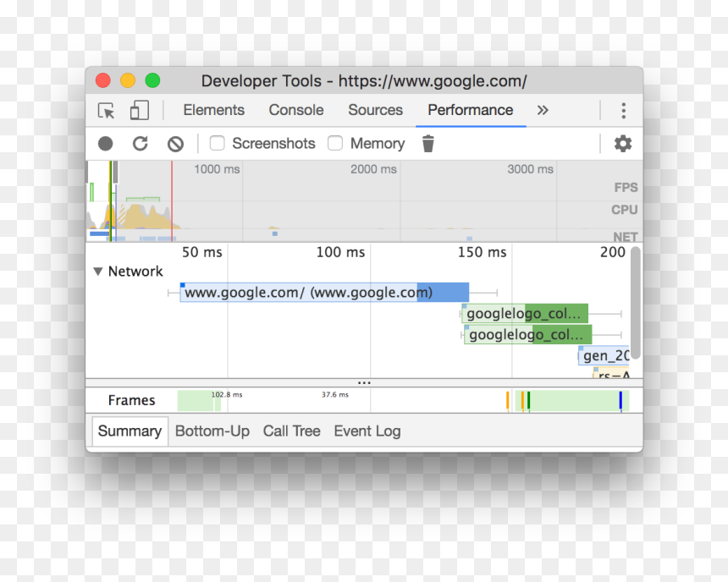Select the 37.6 ms frame label
Viewport: 728px width, 582px height.
tap(335, 394)
